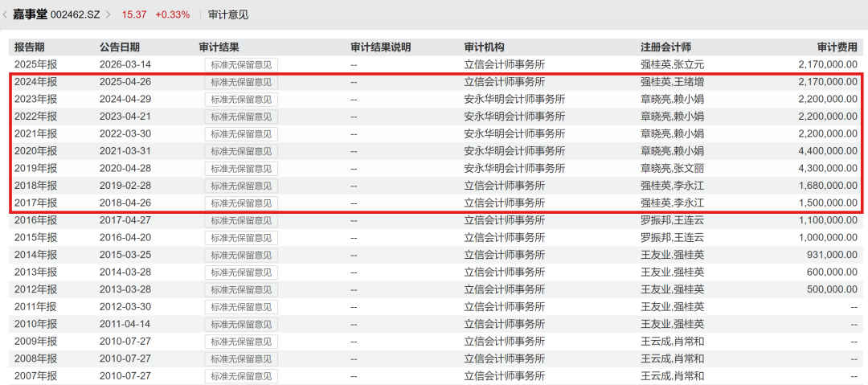Click the stock price 15.37
The height and width of the screenshot is (385, 868).
134,15
